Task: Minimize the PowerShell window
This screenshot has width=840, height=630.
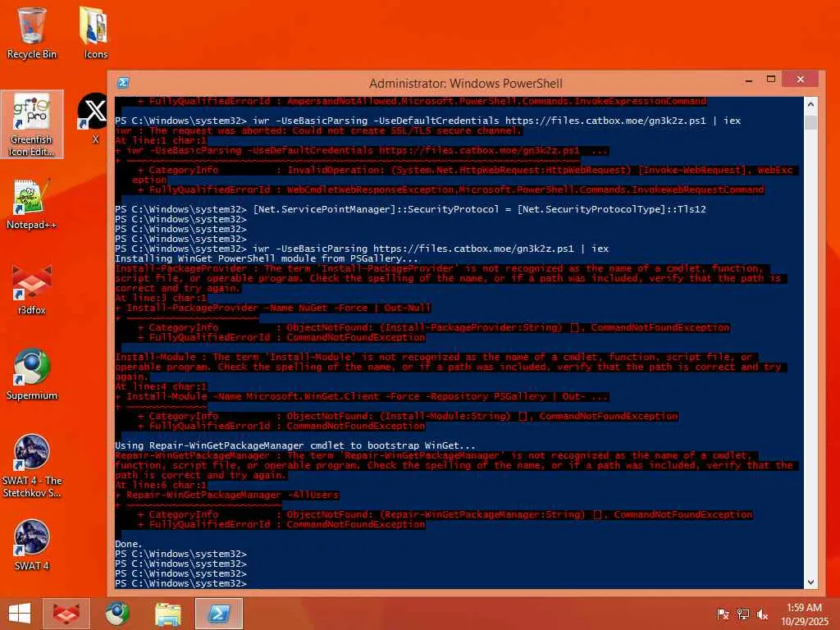Action: pos(749,80)
